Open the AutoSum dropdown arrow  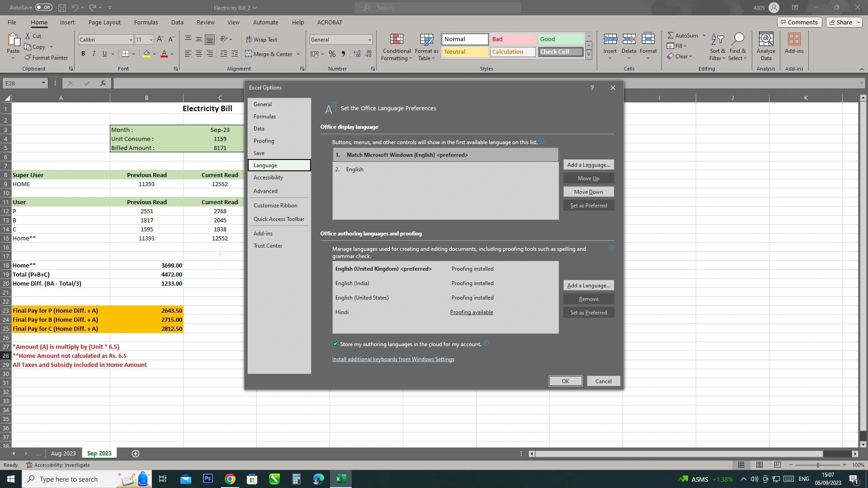coord(704,36)
